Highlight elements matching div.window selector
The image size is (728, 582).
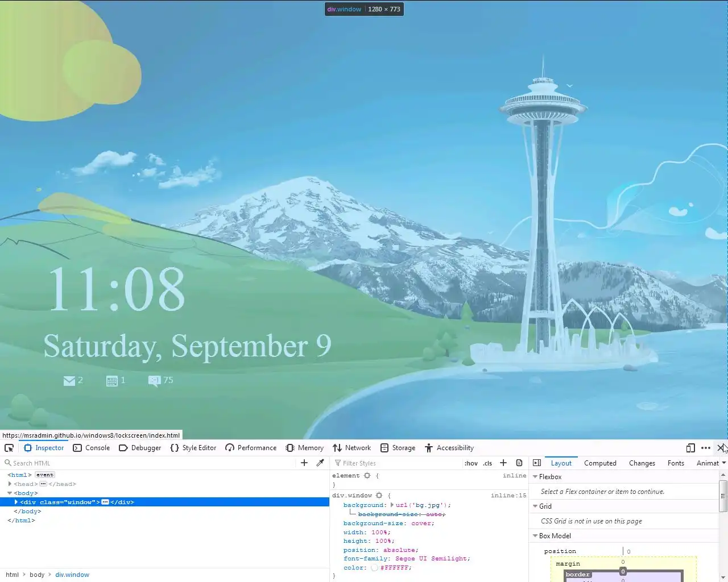pos(379,496)
